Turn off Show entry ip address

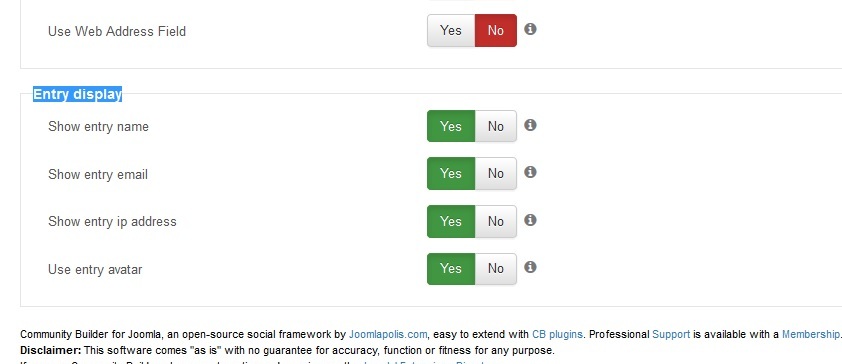(x=496, y=221)
